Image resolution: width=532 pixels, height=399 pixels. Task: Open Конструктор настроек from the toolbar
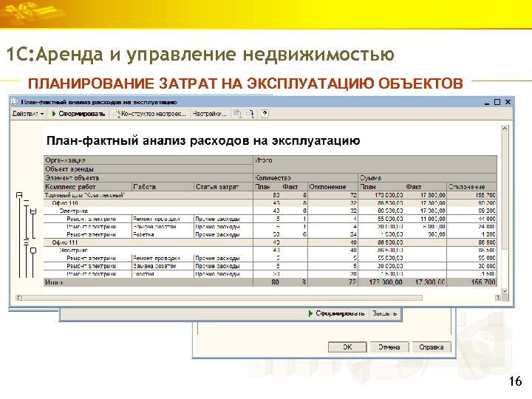(149, 114)
